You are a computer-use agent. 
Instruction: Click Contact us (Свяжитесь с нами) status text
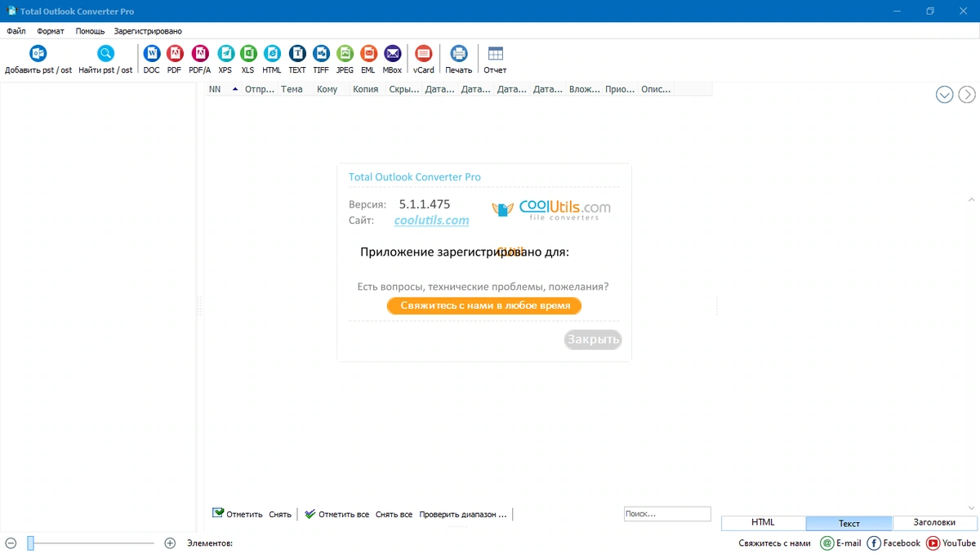pyautogui.click(x=775, y=543)
